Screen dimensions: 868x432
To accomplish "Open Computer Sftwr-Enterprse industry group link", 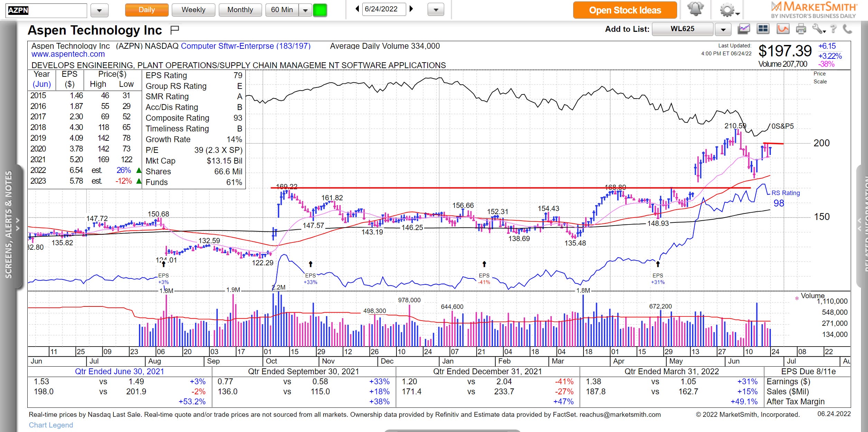I will (245, 46).
